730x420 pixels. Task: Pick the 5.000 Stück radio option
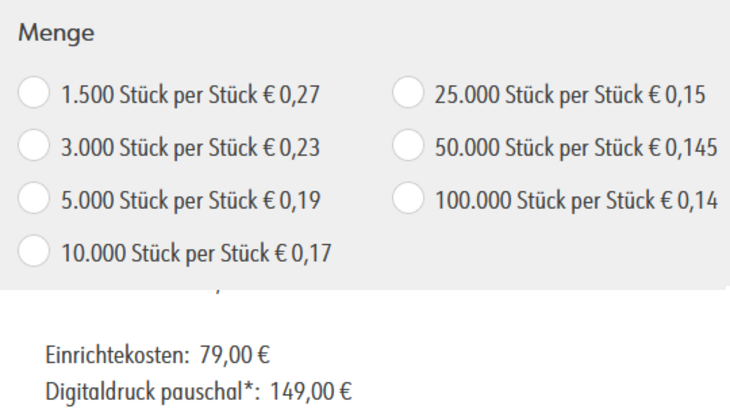[33, 199]
